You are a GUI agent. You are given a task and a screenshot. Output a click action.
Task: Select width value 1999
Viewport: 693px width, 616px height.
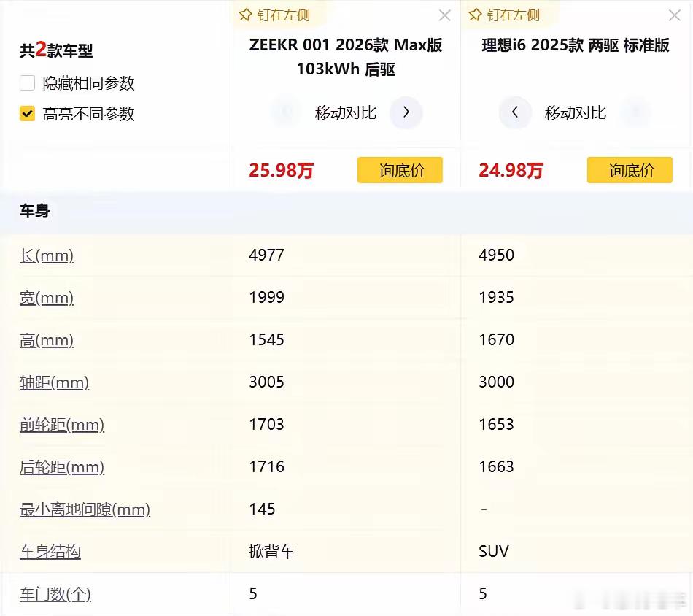pyautogui.click(x=266, y=298)
